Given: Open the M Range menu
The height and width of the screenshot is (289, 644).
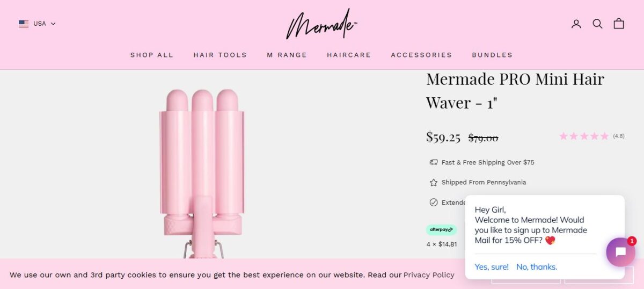Looking at the screenshot, I should click(287, 55).
